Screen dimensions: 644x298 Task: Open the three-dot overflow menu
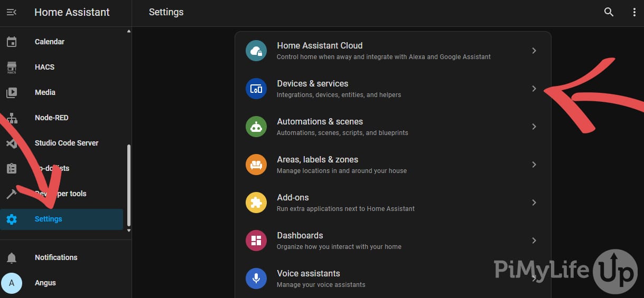[x=634, y=12]
